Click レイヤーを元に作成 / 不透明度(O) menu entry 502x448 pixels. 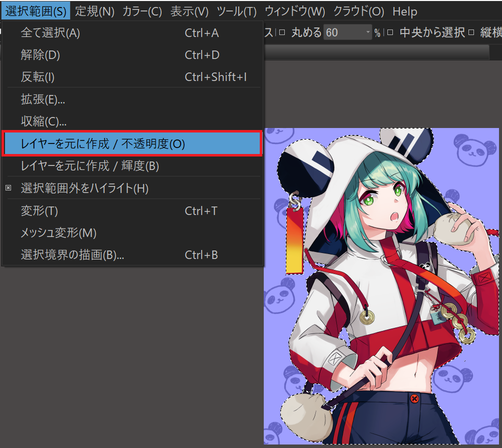point(103,144)
